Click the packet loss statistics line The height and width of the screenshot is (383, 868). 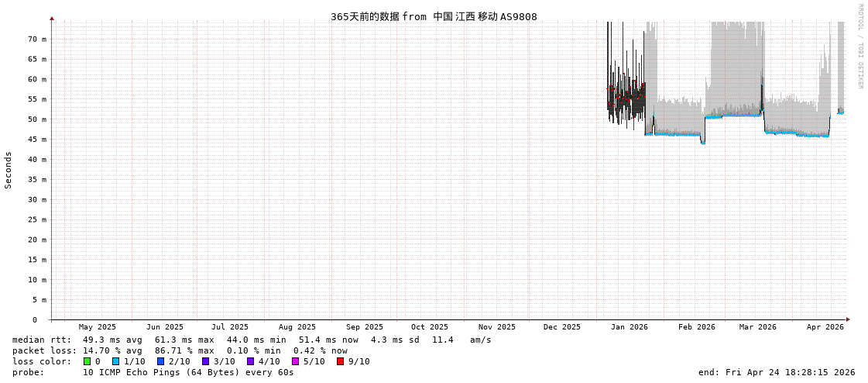180,350
